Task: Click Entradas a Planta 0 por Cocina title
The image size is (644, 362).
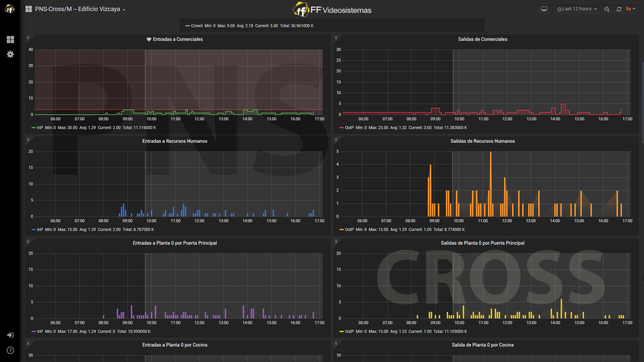Action: [x=174, y=345]
